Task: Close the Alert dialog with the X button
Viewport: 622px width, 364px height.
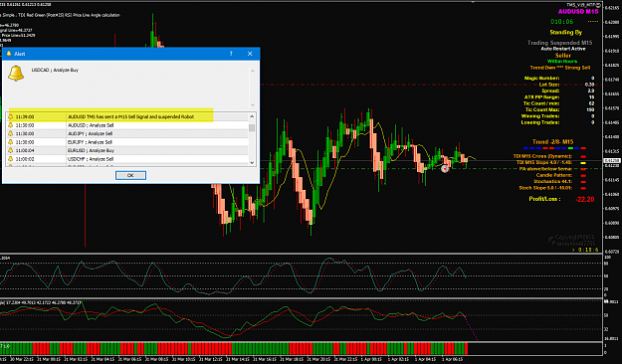Action: pyautogui.click(x=250, y=54)
